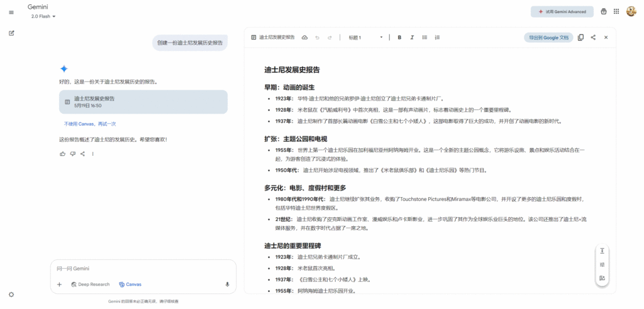This screenshot has height=309, width=644.
Task: Click the change tone floating tool
Action: click(x=602, y=264)
